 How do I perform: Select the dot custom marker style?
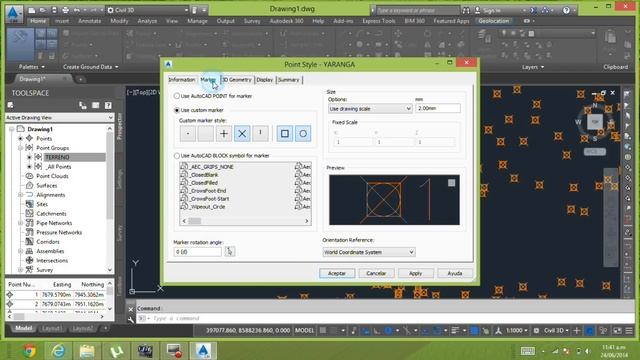click(x=188, y=133)
